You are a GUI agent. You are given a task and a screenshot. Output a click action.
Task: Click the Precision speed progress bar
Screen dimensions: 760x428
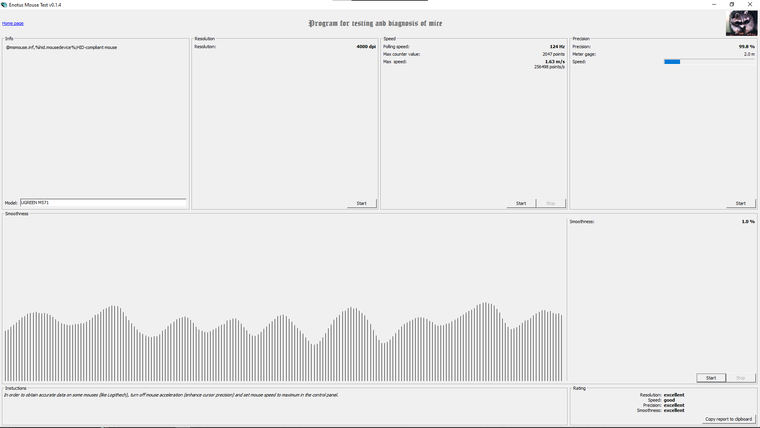click(709, 62)
